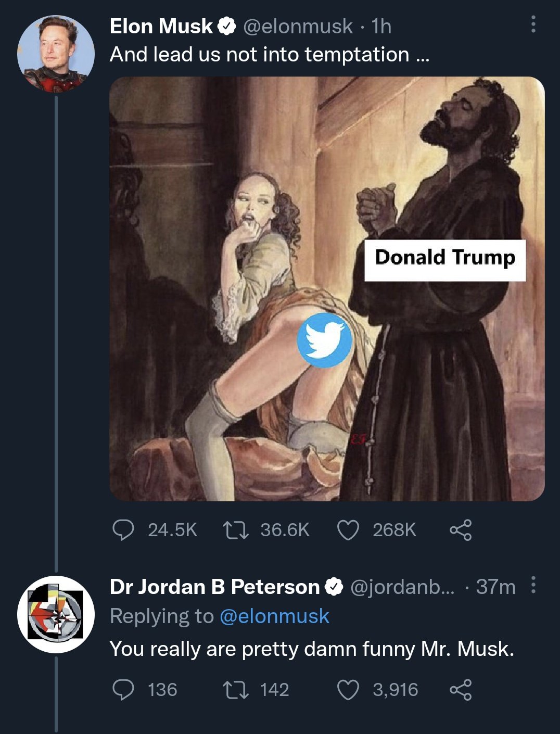Like the tweet with 268K likes
Image resolution: width=560 pixels, height=734 pixels.
tap(348, 530)
